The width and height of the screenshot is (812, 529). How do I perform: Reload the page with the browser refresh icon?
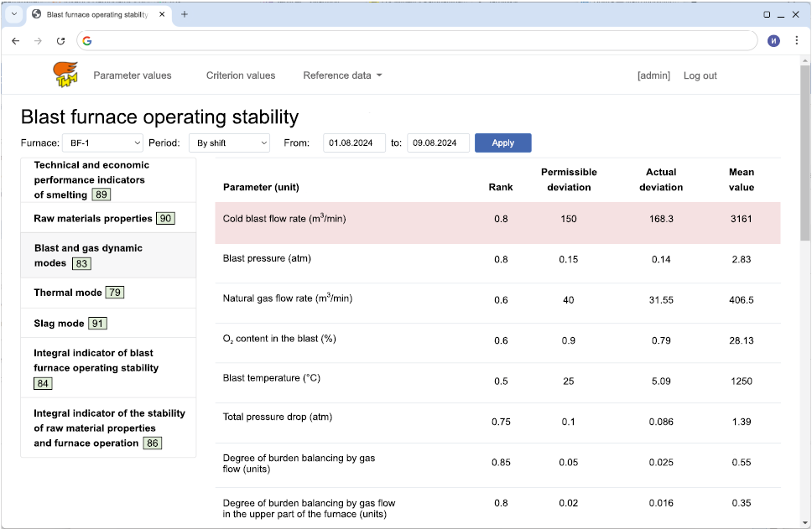(x=60, y=40)
